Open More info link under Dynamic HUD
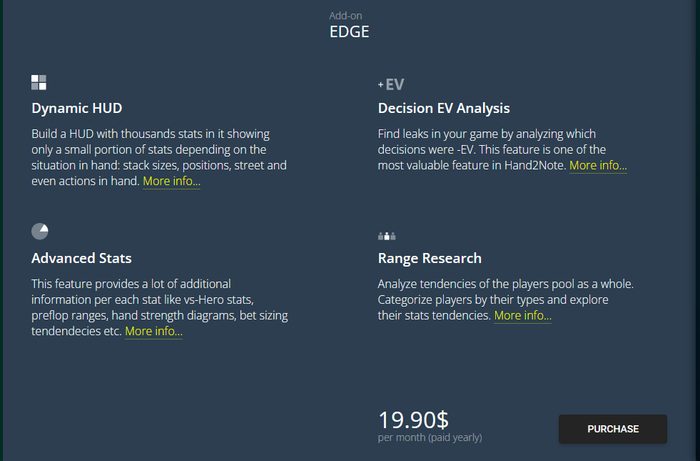The image size is (700, 461). 171,181
